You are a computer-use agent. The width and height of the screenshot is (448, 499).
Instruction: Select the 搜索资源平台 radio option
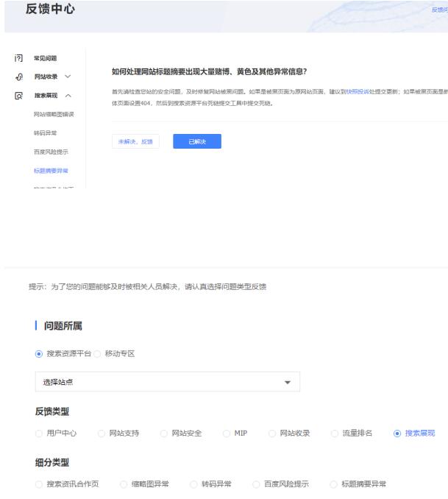click(40, 353)
